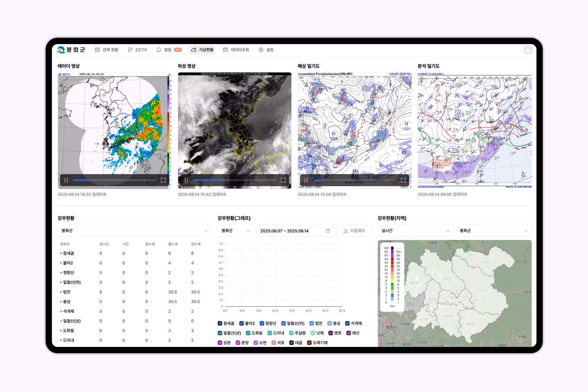Toggle the 법전 station checkbox
This screenshot has height=392, width=588.
tap(312, 323)
